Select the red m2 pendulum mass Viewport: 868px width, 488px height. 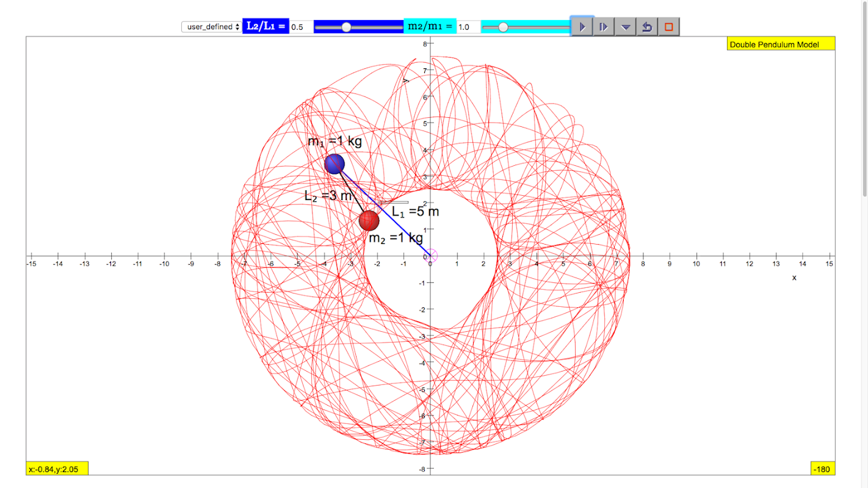tap(369, 220)
